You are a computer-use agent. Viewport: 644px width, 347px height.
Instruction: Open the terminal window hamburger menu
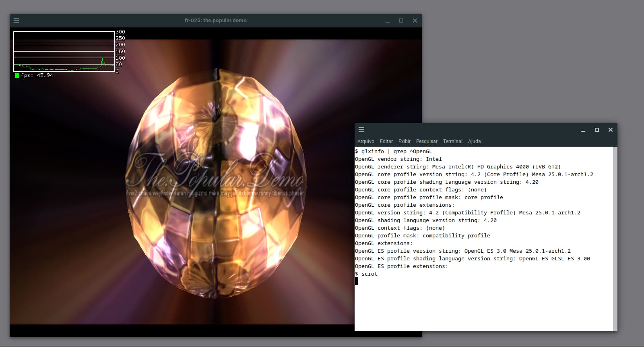click(361, 130)
